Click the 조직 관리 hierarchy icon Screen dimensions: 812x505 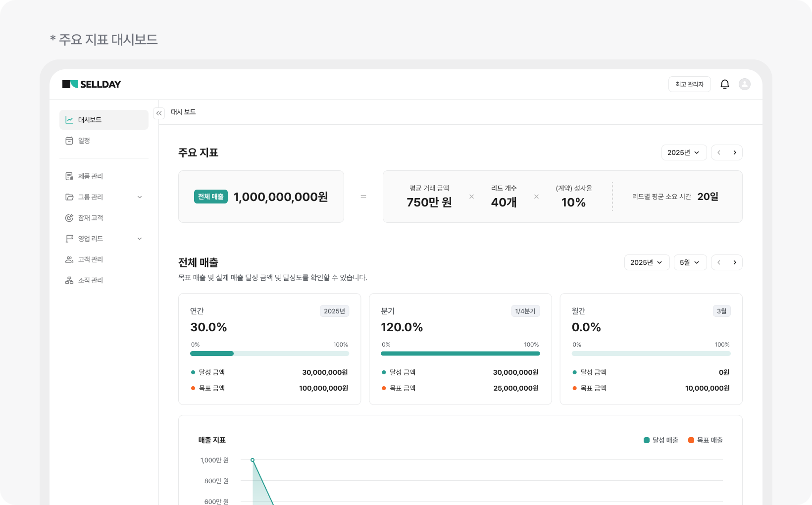point(69,280)
